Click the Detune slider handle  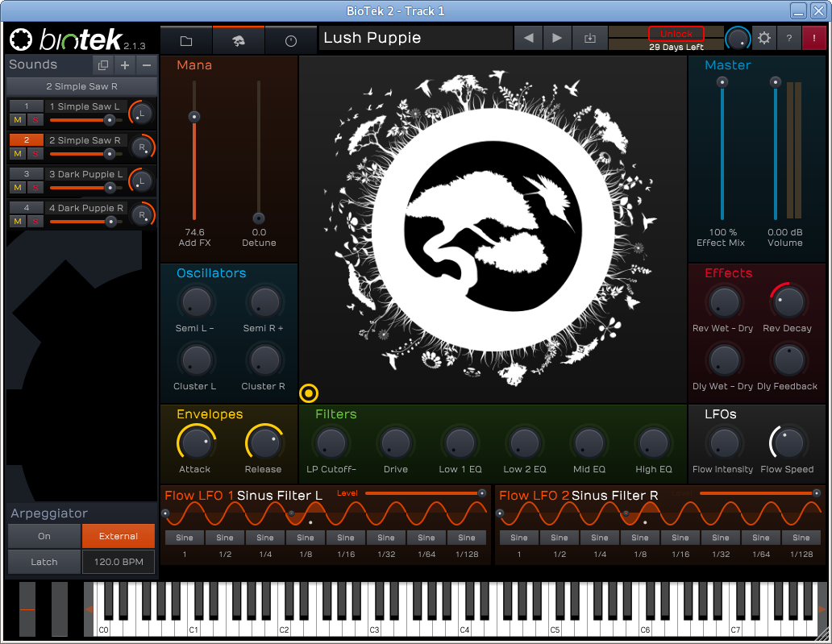point(259,218)
